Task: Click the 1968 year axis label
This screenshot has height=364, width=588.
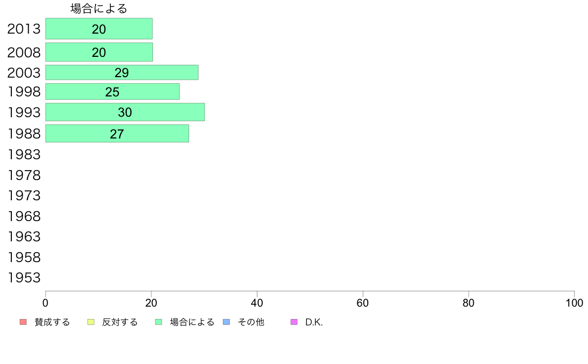Action: 24,216
